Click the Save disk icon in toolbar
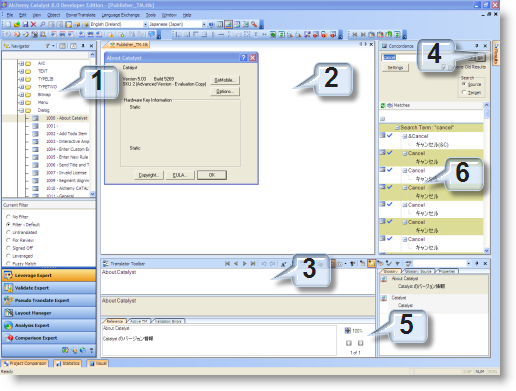The width and height of the screenshot is (516, 391). click(x=25, y=24)
